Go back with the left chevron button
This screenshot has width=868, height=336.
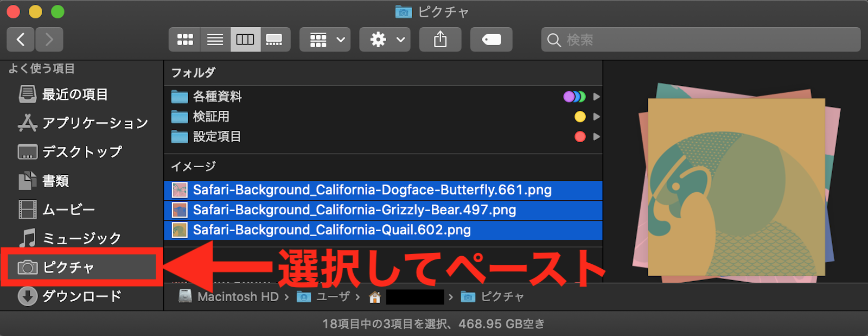(x=21, y=40)
